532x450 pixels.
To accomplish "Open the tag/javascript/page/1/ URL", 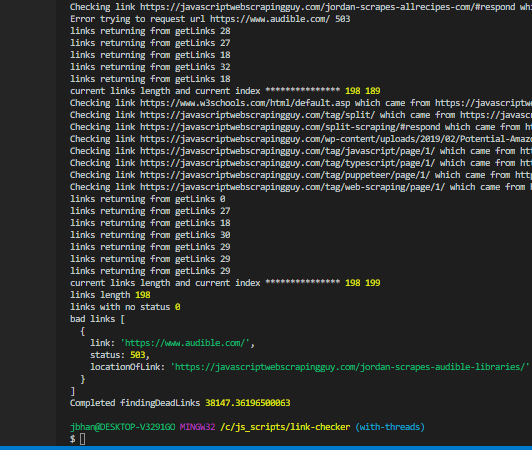I will coord(287,151).
